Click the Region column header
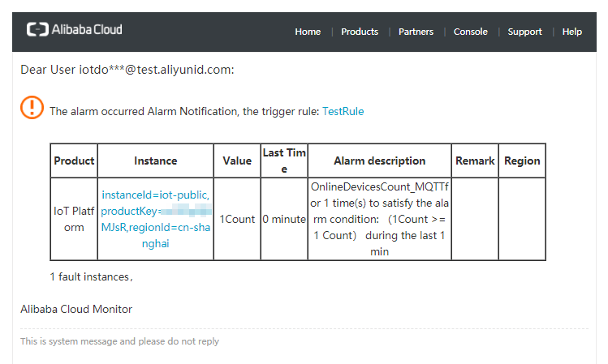This screenshot has height=364, width=608. pyautogui.click(x=522, y=161)
